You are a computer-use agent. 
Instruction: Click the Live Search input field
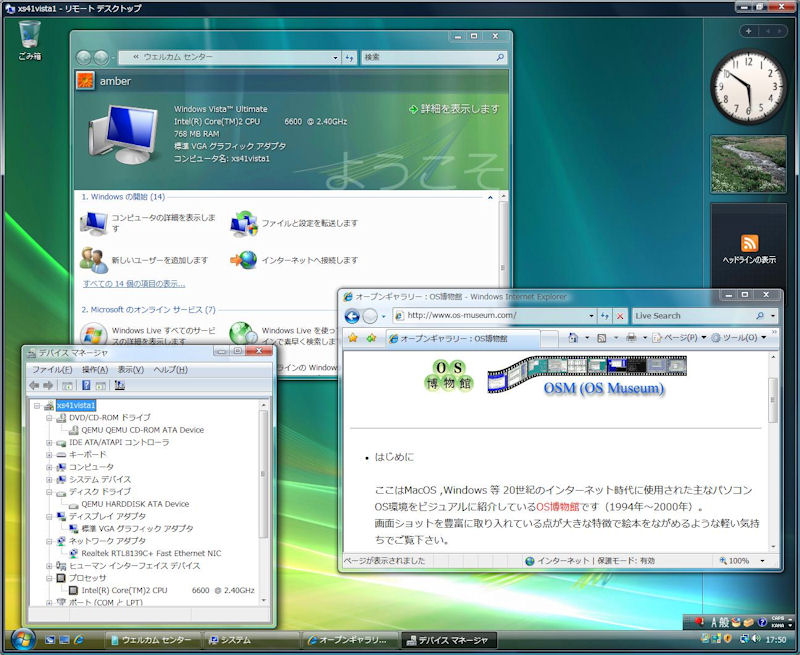(694, 316)
